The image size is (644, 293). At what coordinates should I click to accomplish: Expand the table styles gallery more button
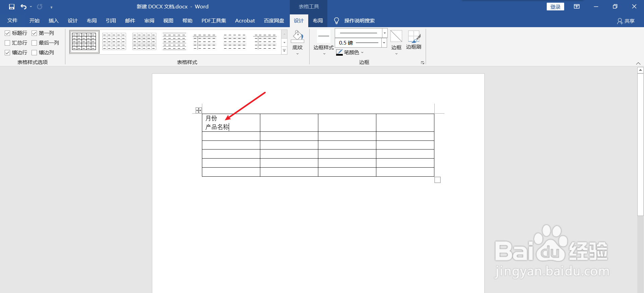[284, 51]
